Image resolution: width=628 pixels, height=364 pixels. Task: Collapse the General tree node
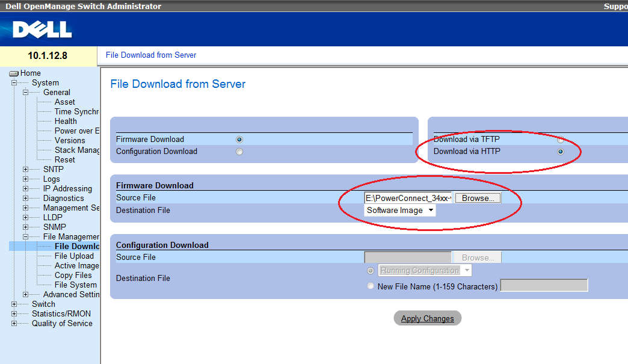[x=26, y=93]
